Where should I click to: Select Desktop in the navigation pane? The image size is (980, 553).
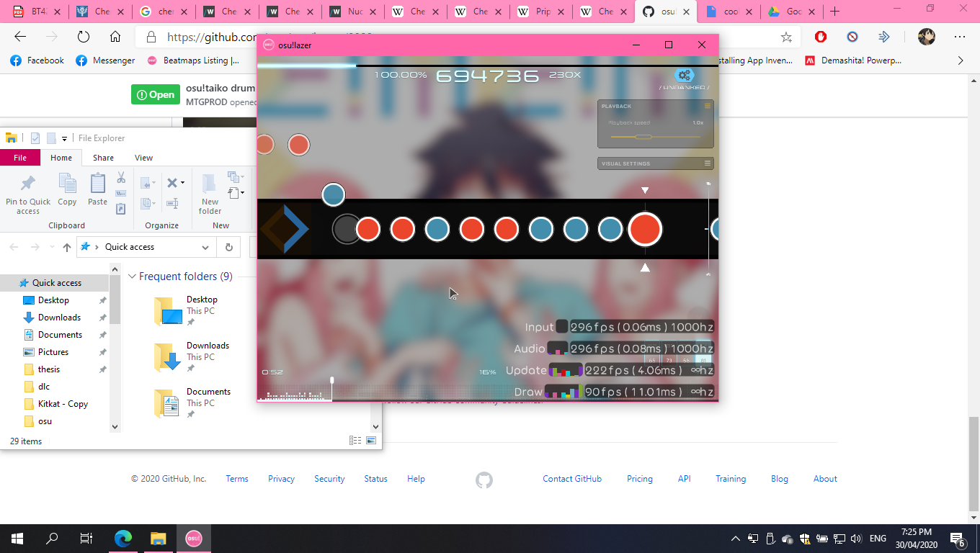(53, 300)
